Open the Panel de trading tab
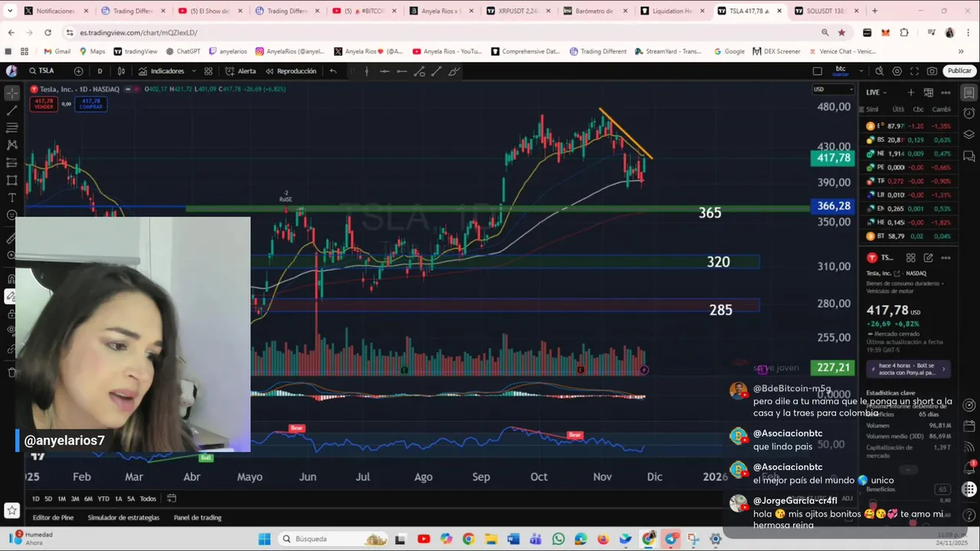980x551 pixels. coord(198,517)
